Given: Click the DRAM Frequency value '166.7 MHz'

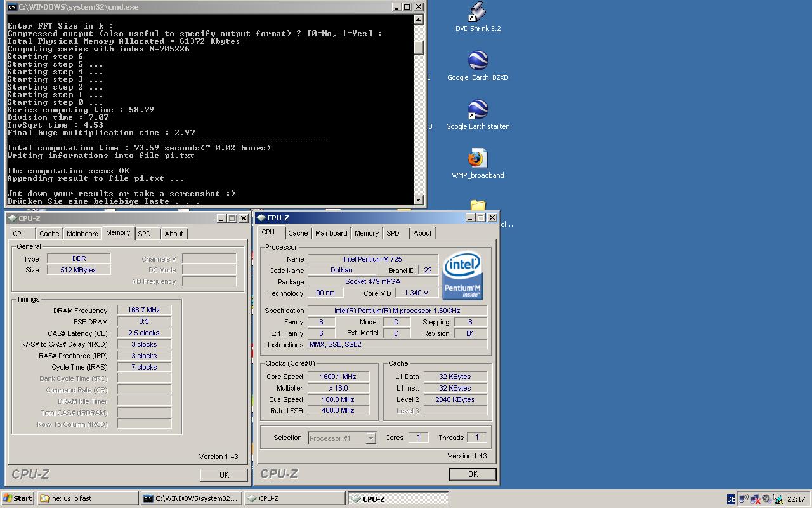Looking at the screenshot, I should [144, 310].
